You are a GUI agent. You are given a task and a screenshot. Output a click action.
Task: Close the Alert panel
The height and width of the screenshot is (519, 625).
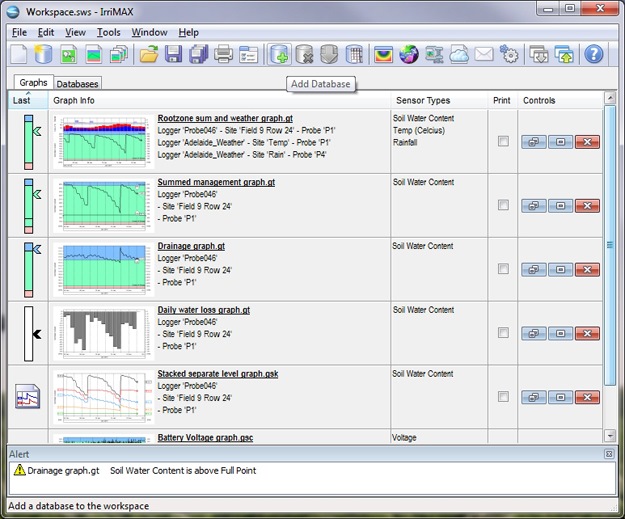point(609,454)
